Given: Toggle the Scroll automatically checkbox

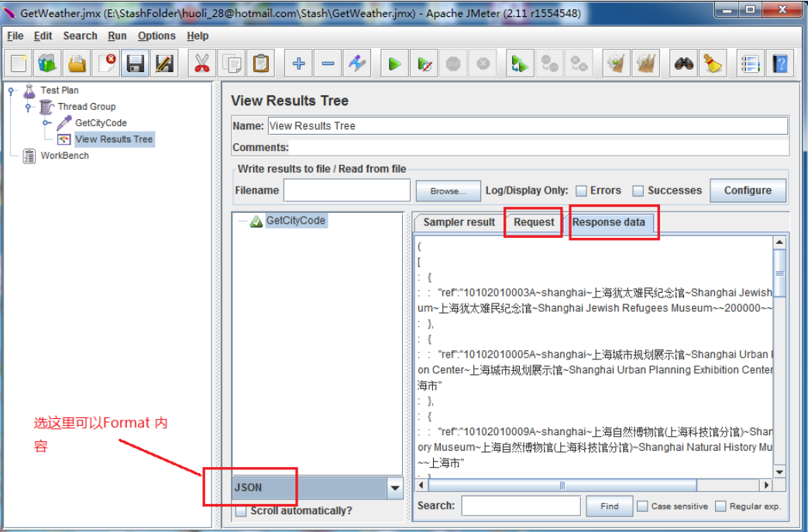Looking at the screenshot, I should tap(241, 511).
